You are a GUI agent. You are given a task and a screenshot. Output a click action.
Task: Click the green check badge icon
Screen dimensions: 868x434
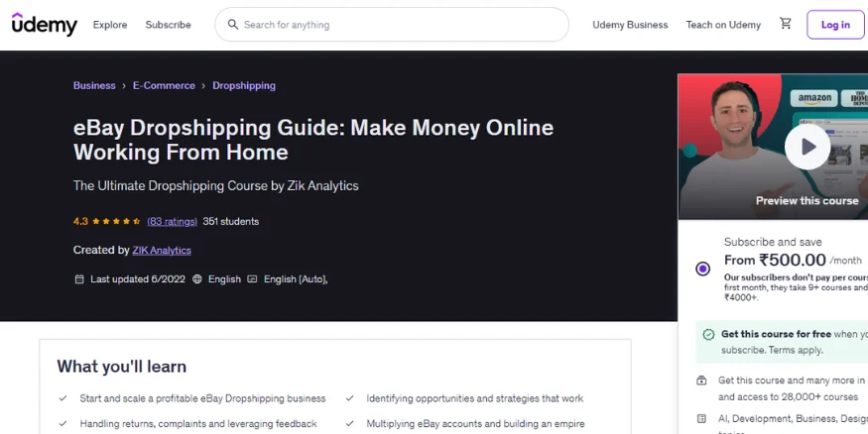pyautogui.click(x=708, y=335)
